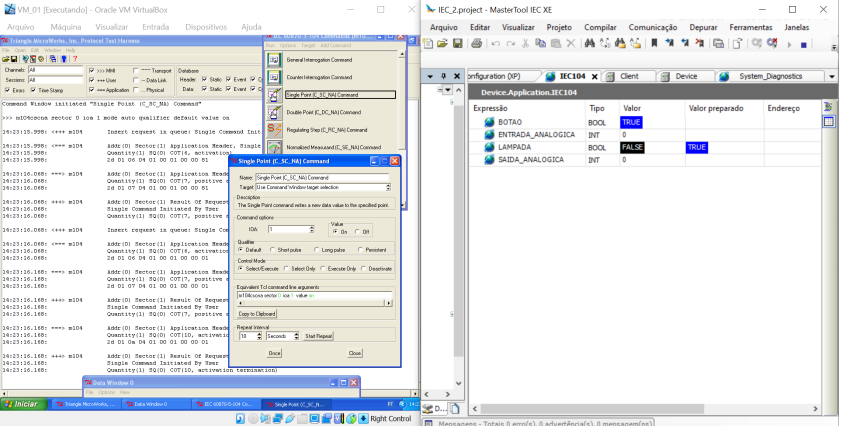
Task: Switch to the System_Diagnostics tab
Action: 771,76
